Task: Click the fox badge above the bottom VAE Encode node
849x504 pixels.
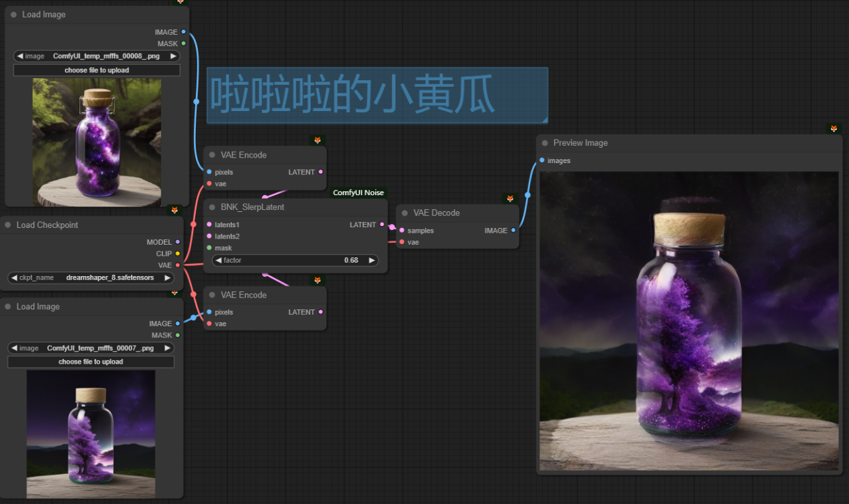Action: (x=318, y=280)
